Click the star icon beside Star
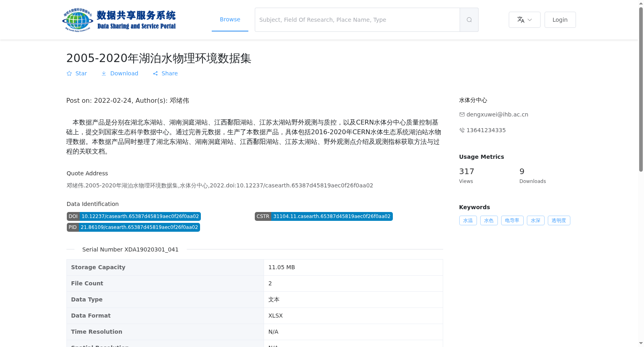Viewport: 644px width, 347px height. click(x=69, y=73)
